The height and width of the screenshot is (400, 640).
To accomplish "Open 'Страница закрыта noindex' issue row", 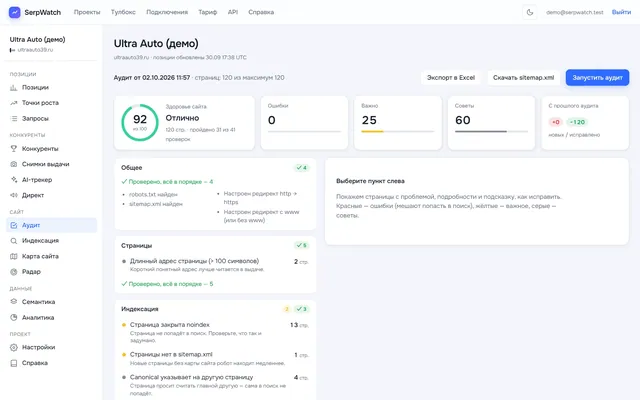I will (x=215, y=332).
